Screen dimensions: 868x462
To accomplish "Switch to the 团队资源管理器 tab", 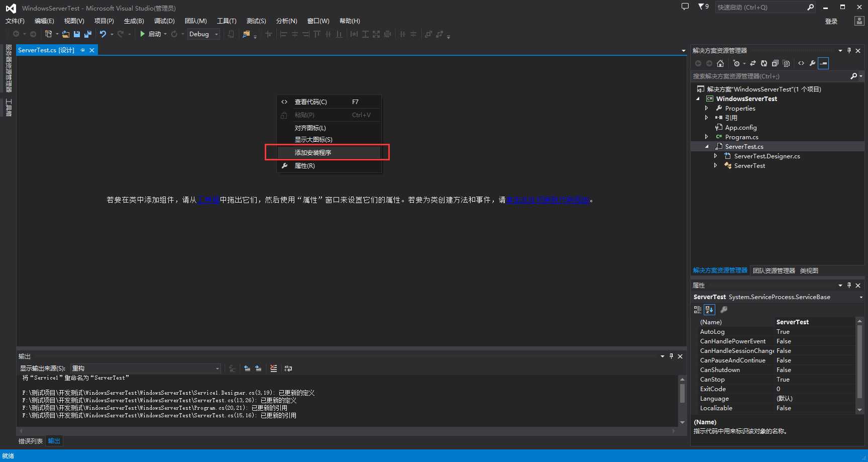I will pyautogui.click(x=774, y=271).
